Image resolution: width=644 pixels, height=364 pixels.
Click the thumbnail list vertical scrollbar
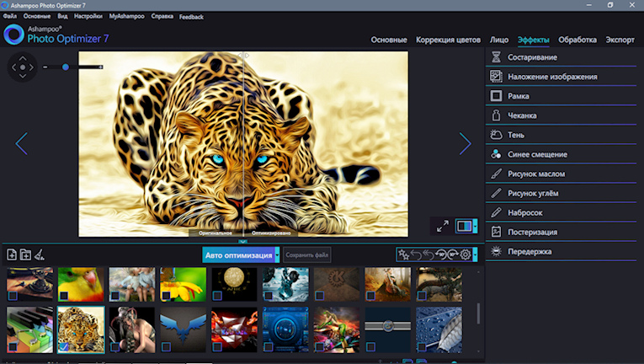coord(478,313)
